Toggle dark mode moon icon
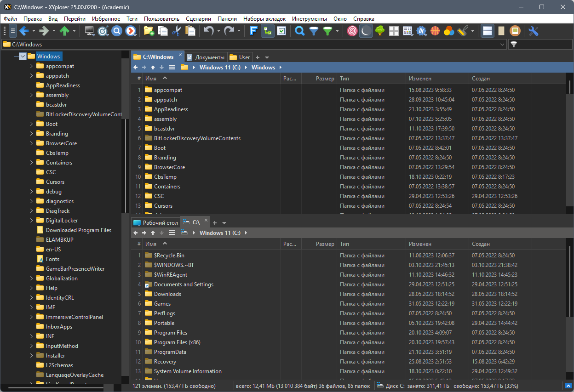This screenshot has height=392, width=574. (x=366, y=31)
